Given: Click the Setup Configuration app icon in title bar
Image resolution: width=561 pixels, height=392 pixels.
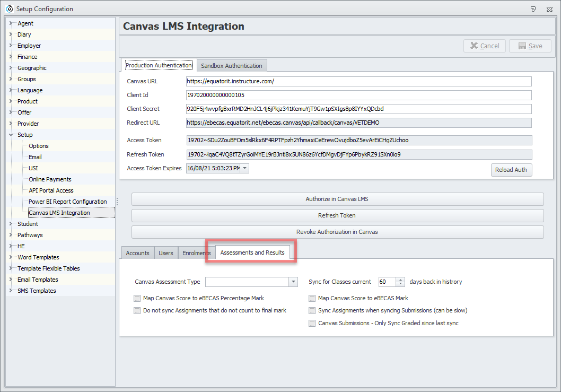Looking at the screenshot, I should tap(8, 9).
